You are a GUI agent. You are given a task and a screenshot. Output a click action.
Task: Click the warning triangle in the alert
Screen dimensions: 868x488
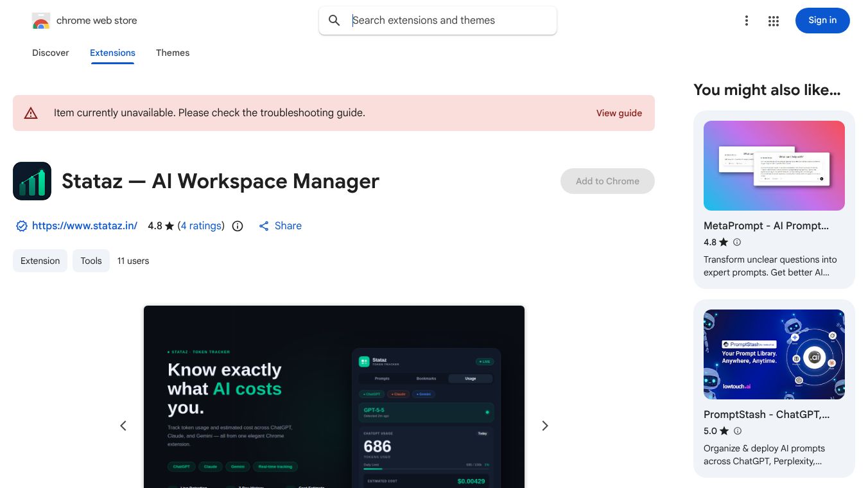pyautogui.click(x=31, y=113)
